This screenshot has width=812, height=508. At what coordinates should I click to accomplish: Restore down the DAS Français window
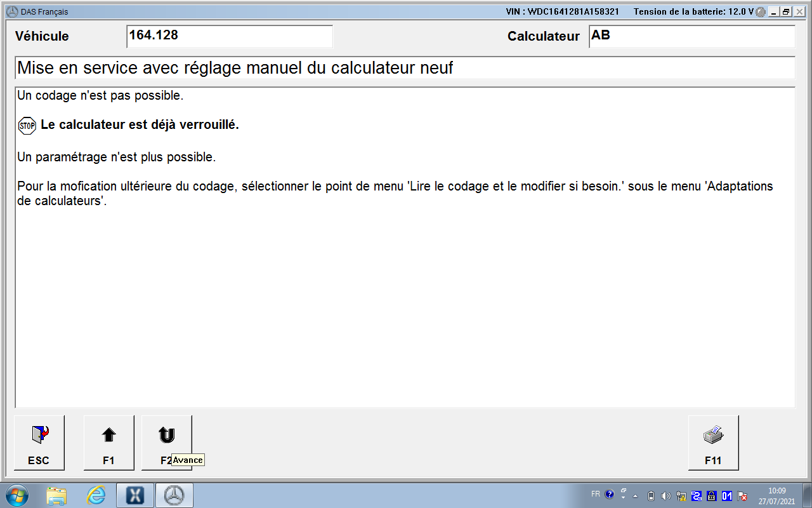(786, 12)
